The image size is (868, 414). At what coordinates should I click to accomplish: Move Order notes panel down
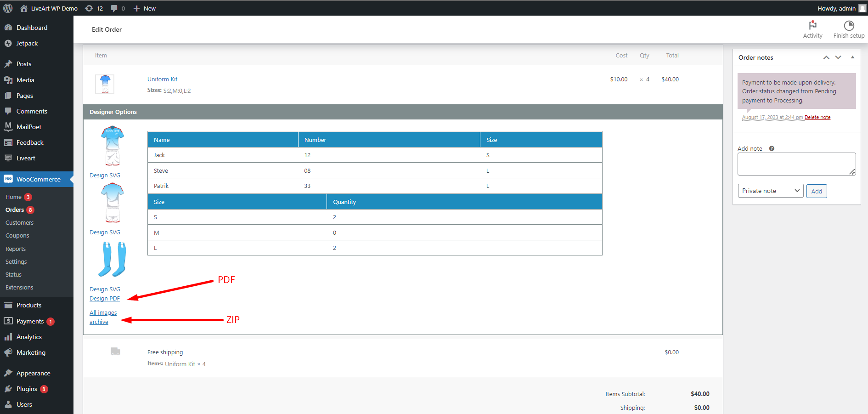coord(838,57)
